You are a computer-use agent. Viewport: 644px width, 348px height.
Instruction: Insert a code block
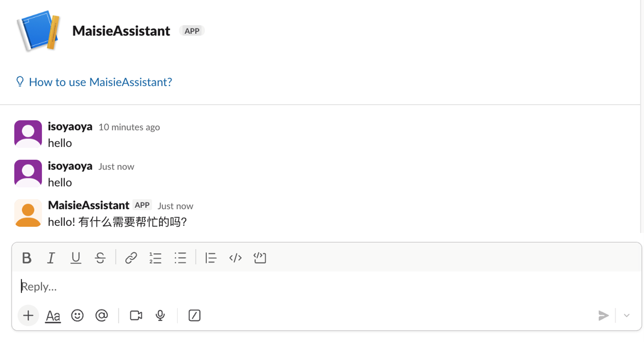[260, 258]
